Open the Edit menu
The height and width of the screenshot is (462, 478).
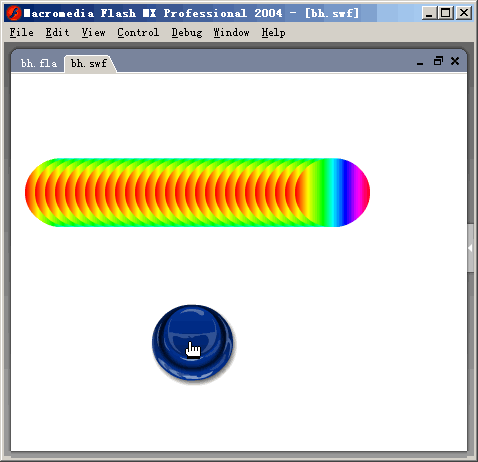point(57,33)
